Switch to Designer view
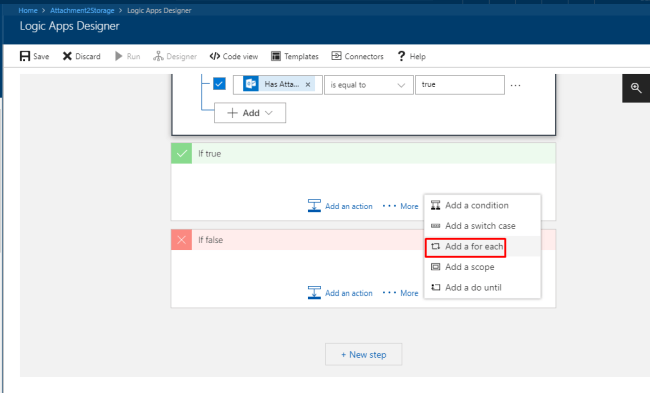Screen dimensions: 650x393 [x=175, y=56]
